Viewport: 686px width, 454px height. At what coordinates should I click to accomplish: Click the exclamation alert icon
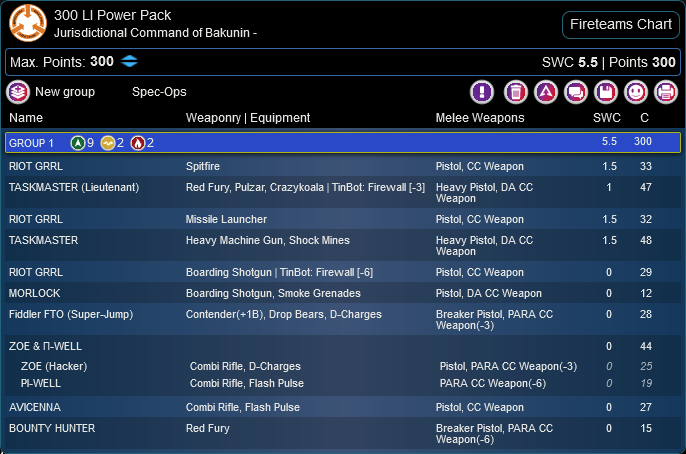(482, 92)
